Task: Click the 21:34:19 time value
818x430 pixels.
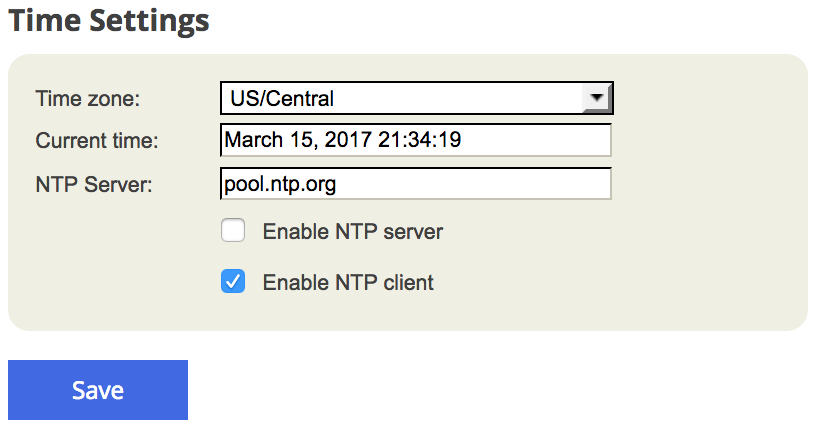Action: [419, 139]
